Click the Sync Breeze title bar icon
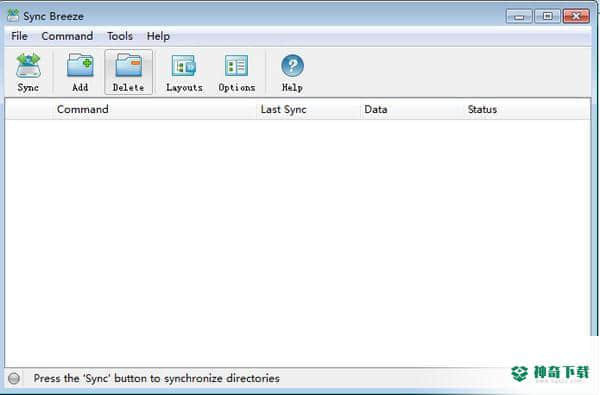Screen dimensions: 600x395 click(13, 16)
